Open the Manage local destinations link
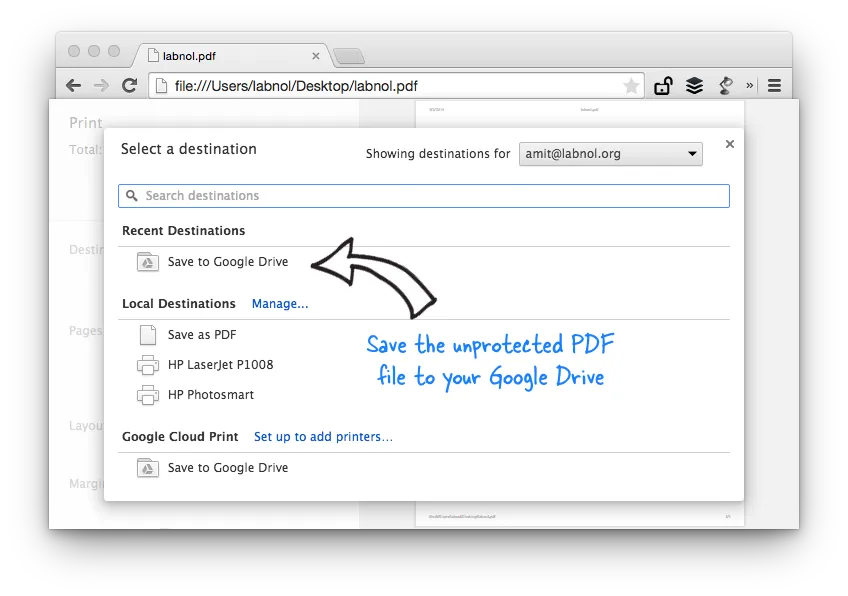The height and width of the screenshot is (596, 848). pos(280,303)
